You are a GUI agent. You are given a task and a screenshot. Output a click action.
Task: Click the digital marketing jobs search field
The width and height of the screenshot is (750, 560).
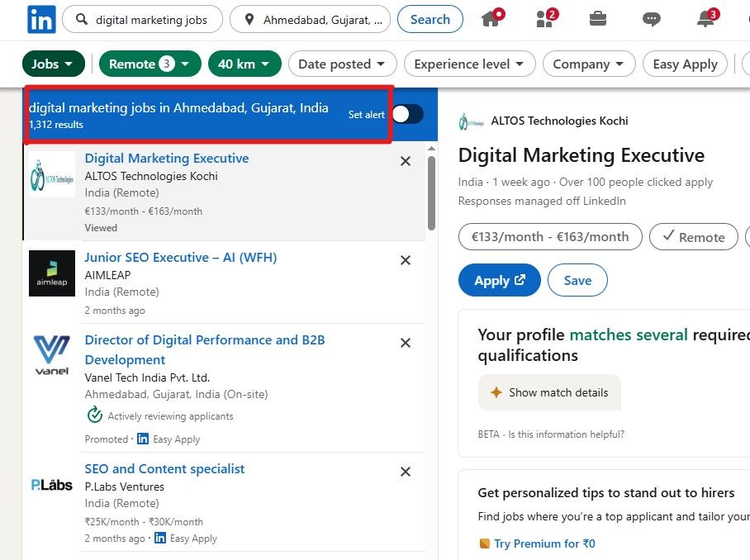142,20
